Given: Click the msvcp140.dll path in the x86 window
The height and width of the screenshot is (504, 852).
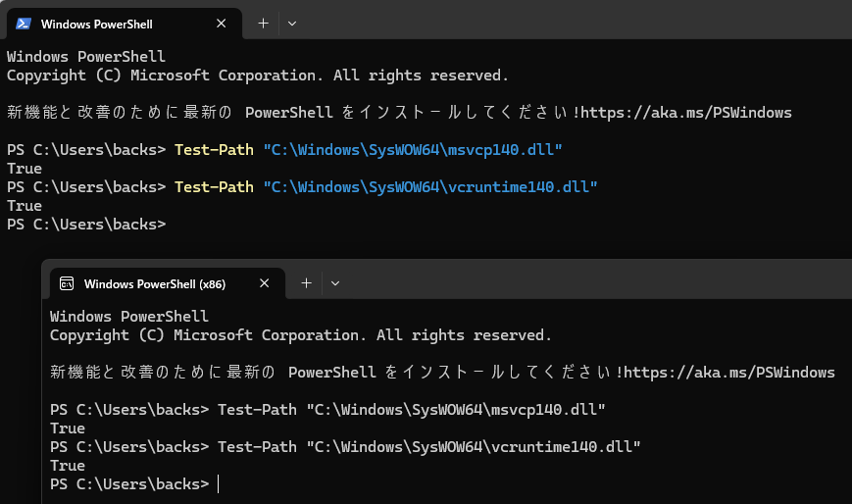Looking at the screenshot, I should click(456, 410).
